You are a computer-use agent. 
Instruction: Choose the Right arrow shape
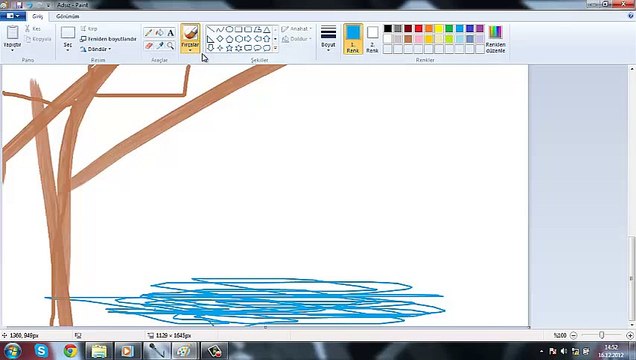coord(248,39)
